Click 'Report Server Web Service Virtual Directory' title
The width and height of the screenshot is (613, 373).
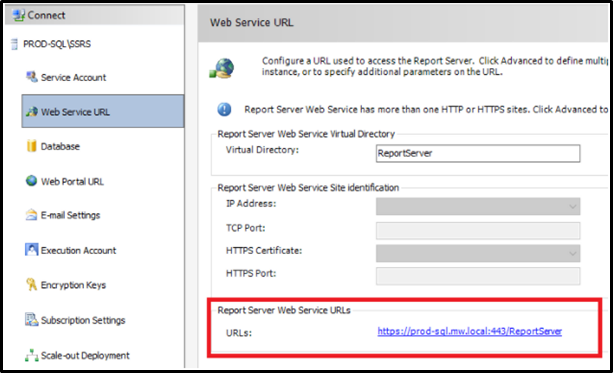tap(306, 134)
